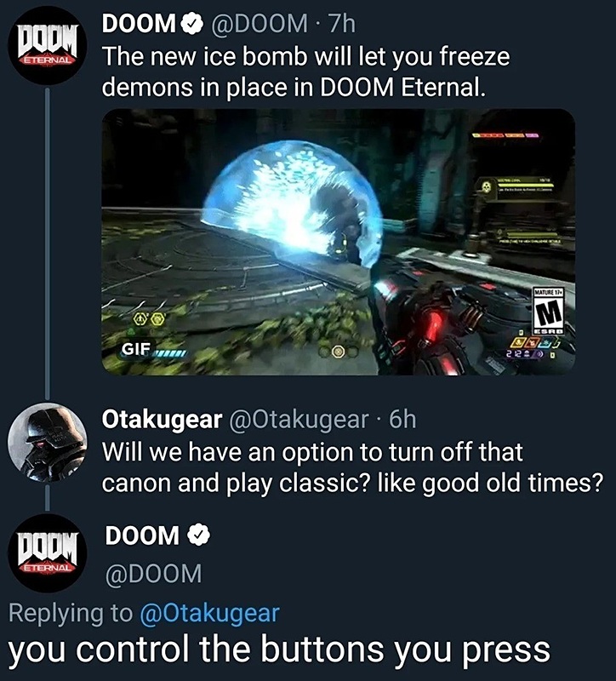Click the ESRB Mature 17+ rating badge

(x=548, y=312)
